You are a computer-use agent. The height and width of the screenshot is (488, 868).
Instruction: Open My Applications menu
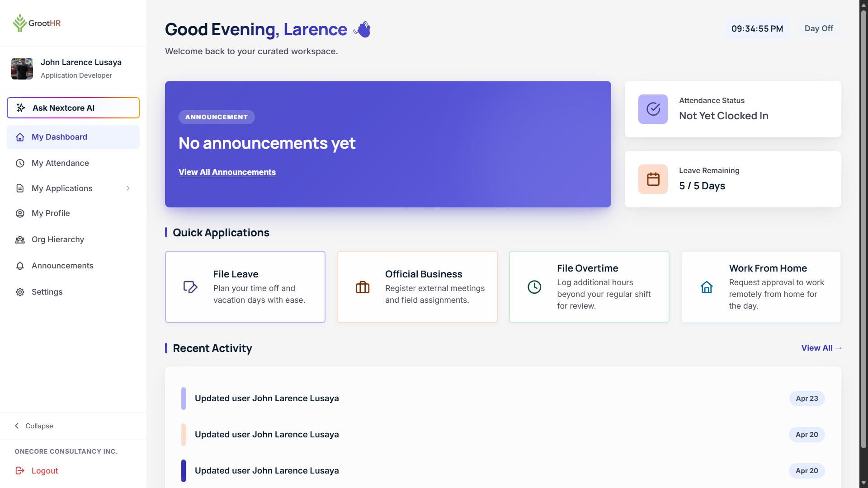tap(73, 188)
